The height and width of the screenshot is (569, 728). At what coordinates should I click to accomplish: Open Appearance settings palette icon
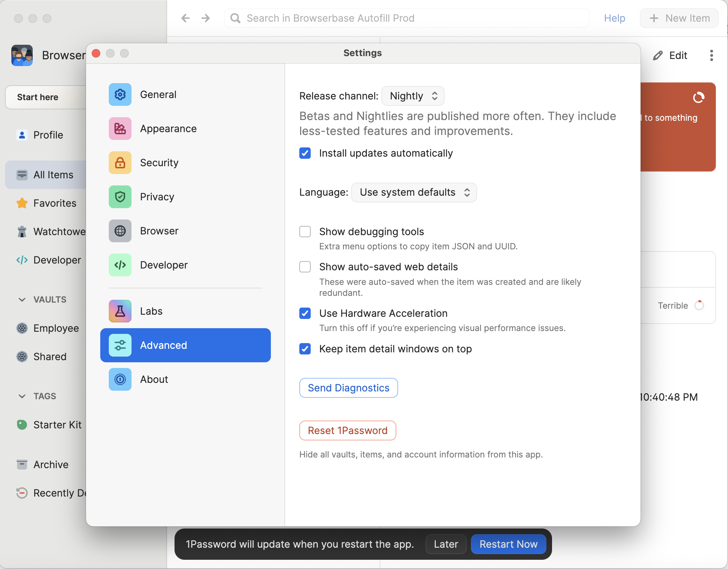pyautogui.click(x=120, y=129)
